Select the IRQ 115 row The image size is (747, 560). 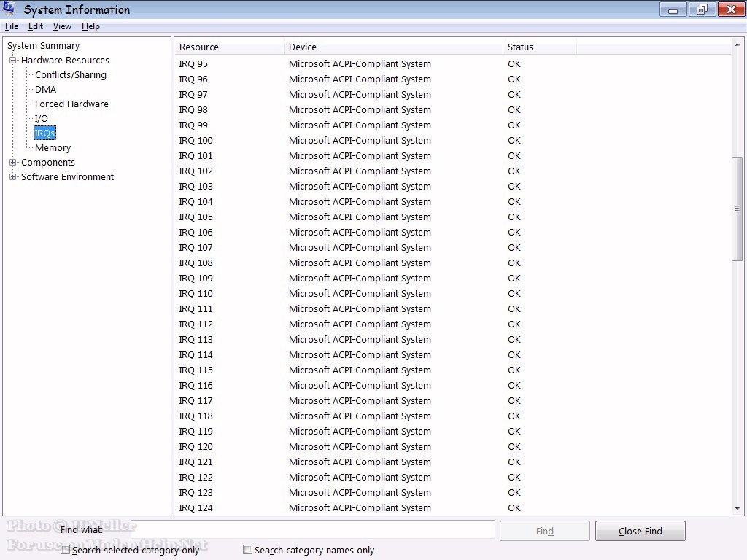(x=452, y=370)
